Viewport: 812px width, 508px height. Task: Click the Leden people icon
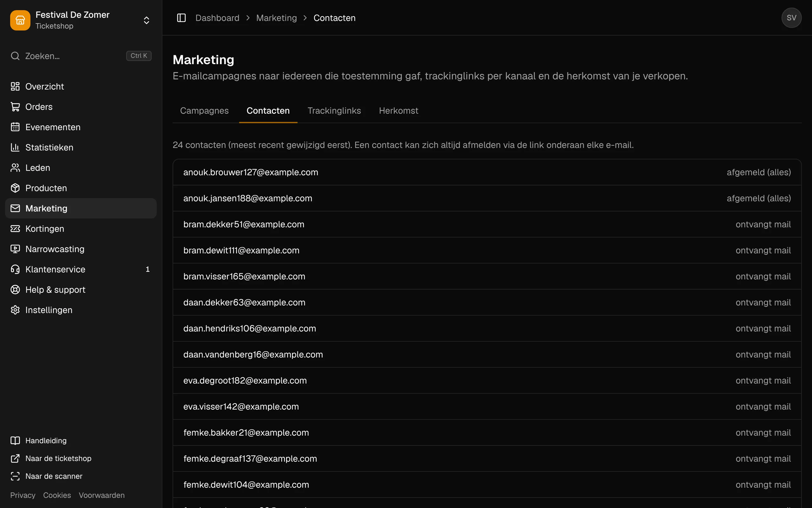pyautogui.click(x=15, y=168)
